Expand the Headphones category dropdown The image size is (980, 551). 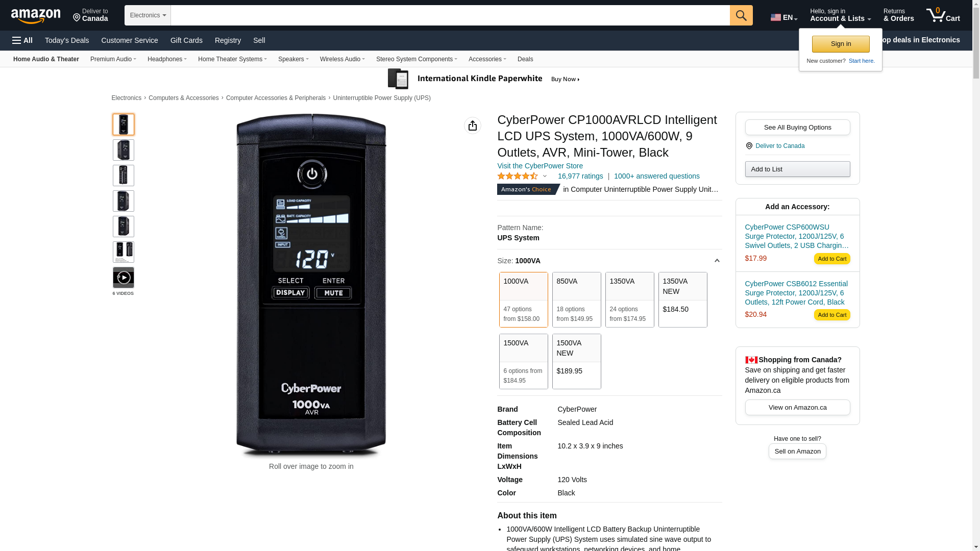167,59
